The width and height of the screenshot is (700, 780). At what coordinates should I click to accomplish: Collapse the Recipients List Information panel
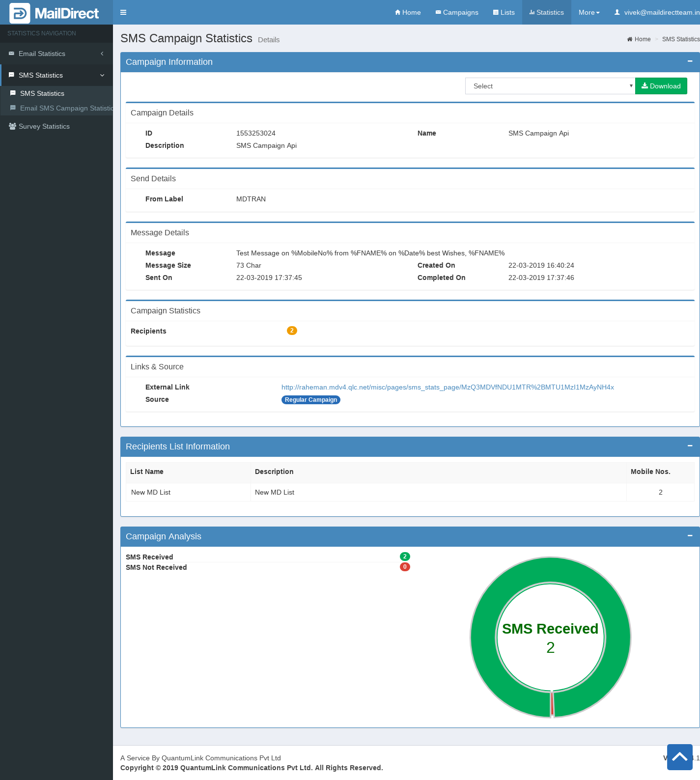pyautogui.click(x=690, y=446)
